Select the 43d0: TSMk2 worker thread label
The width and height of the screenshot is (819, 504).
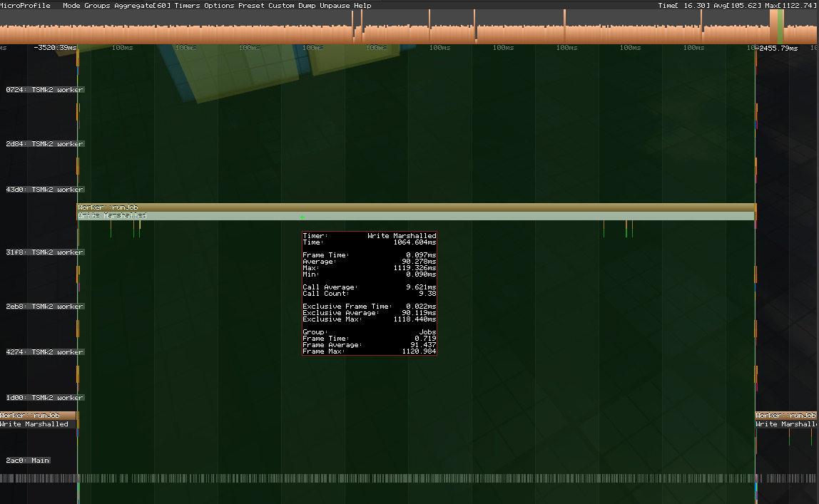45,190
